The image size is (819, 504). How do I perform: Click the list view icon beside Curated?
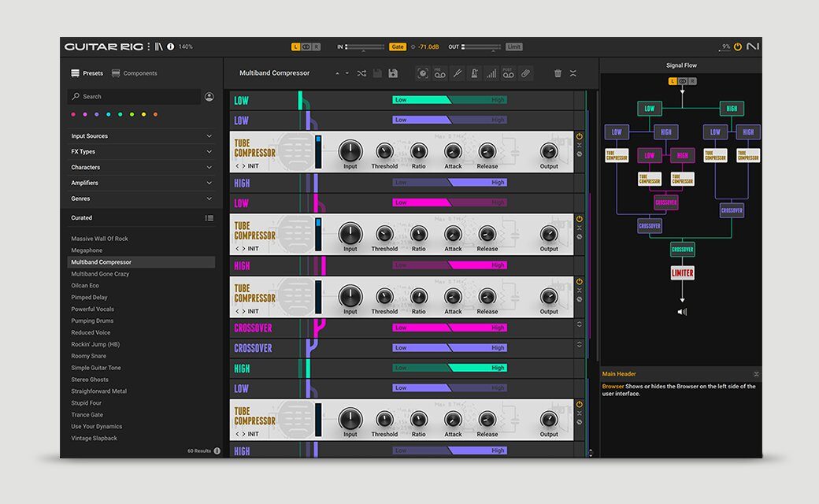pyautogui.click(x=209, y=218)
